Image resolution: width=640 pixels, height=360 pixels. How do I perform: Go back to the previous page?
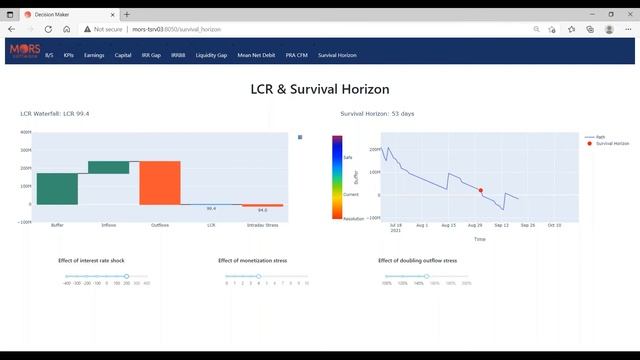(x=11, y=29)
